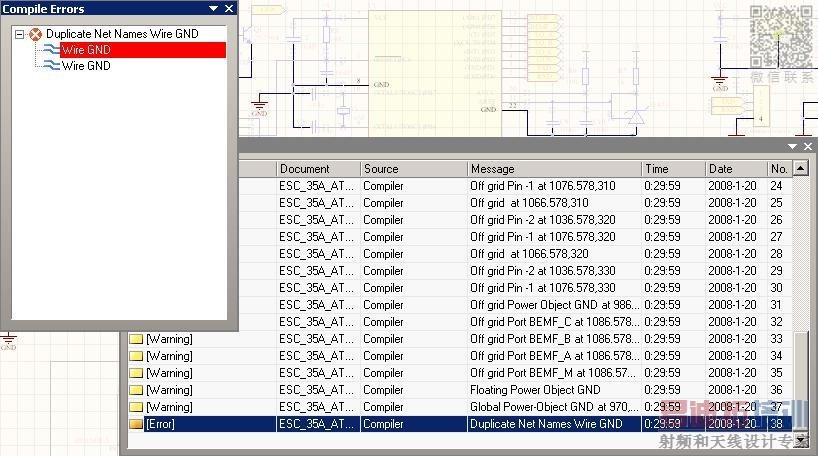Click the folder icon of message 34 warning
The width and height of the screenshot is (818, 456).
136,356
